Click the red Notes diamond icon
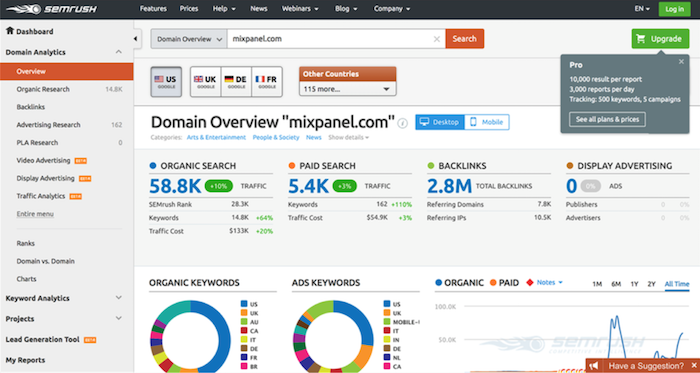This screenshot has height=373, width=700. pos(530,282)
